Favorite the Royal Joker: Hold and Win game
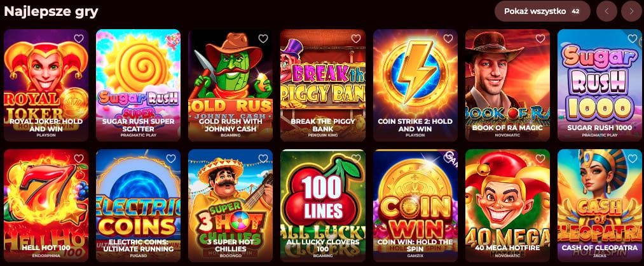This screenshot has height=266, width=644. click(78, 39)
